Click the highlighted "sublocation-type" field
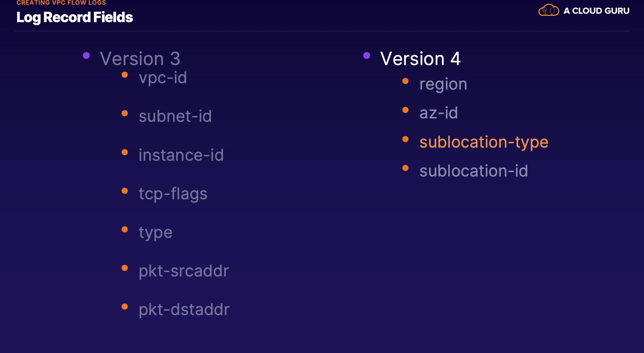Image resolution: width=644 pixels, height=353 pixels. pyautogui.click(x=484, y=142)
